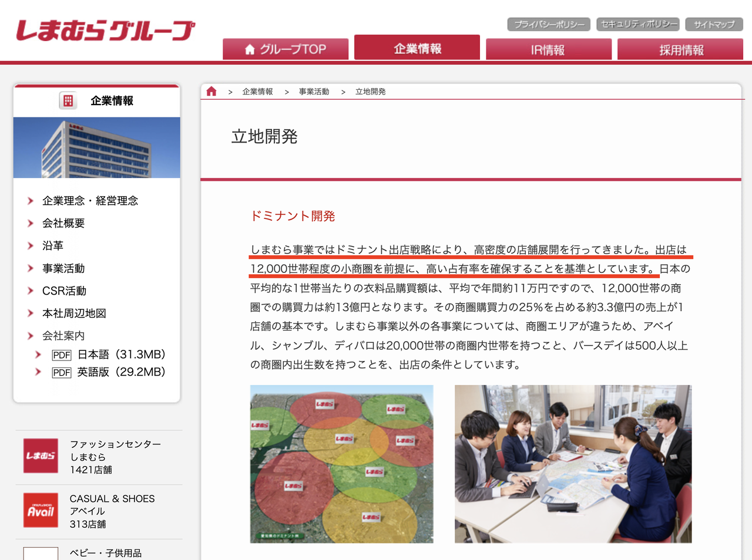
Task: Click 会社案内 label in the sidebar
Action: (63, 336)
